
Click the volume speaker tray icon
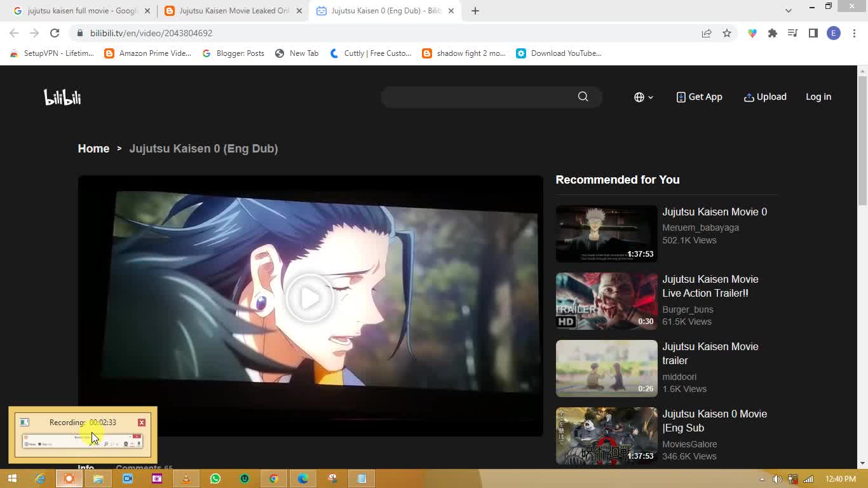tap(777, 479)
